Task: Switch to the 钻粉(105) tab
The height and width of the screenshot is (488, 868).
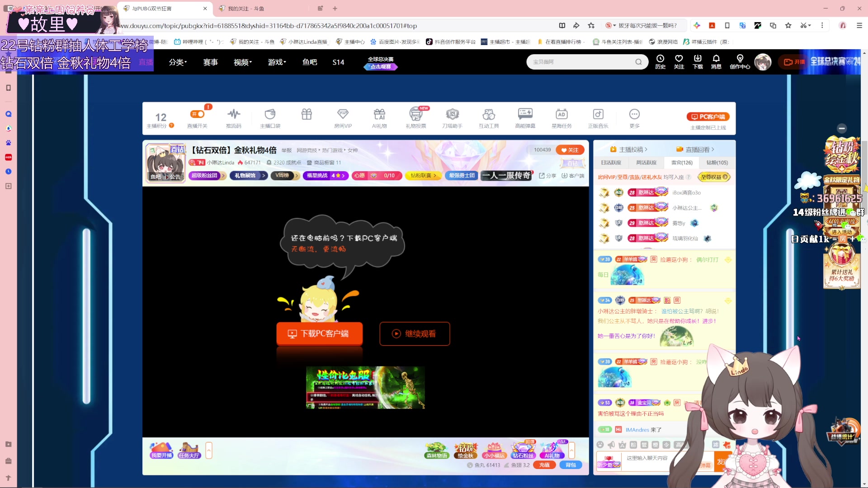Action: 717,163
